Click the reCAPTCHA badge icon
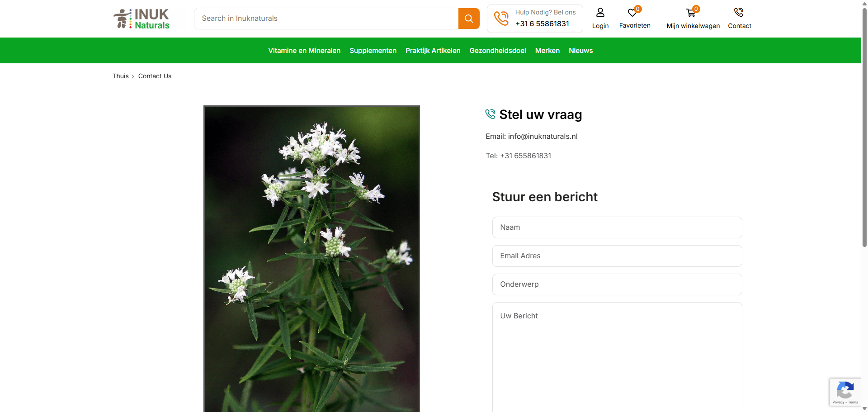This screenshot has height=412, width=868. click(x=845, y=390)
